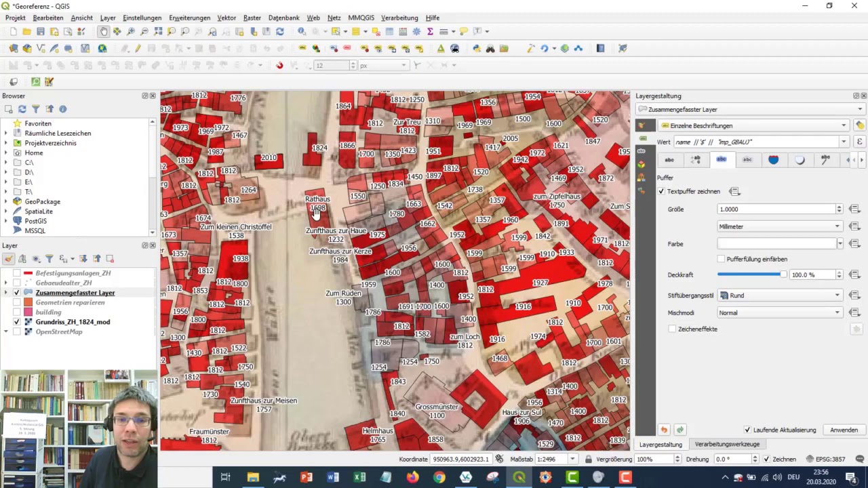Open plugin help book icon

click(600, 48)
